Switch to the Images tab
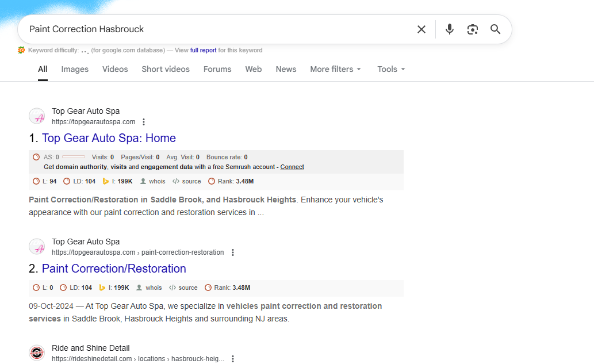The image size is (594, 364). [x=75, y=69]
